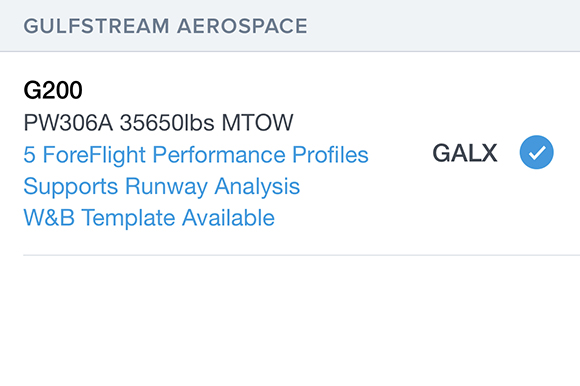Click the word Available in the template link

(x=228, y=217)
